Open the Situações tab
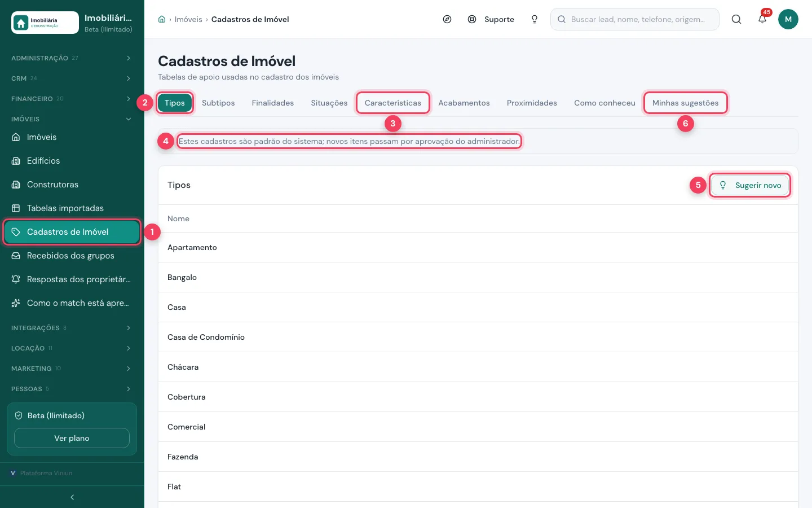 (x=329, y=103)
